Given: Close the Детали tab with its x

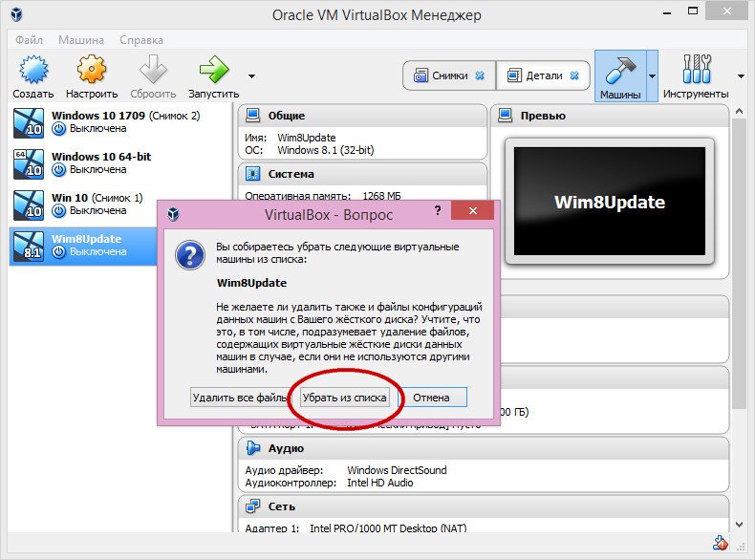Looking at the screenshot, I should click(x=573, y=75).
